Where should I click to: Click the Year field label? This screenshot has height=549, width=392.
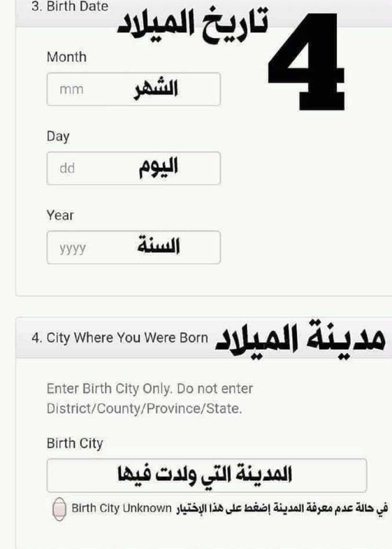pos(60,215)
